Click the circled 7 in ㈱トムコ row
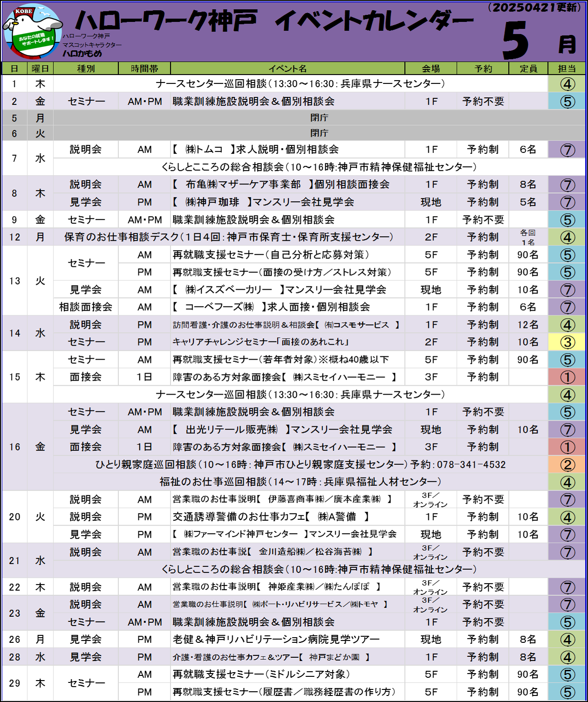 click(567, 150)
